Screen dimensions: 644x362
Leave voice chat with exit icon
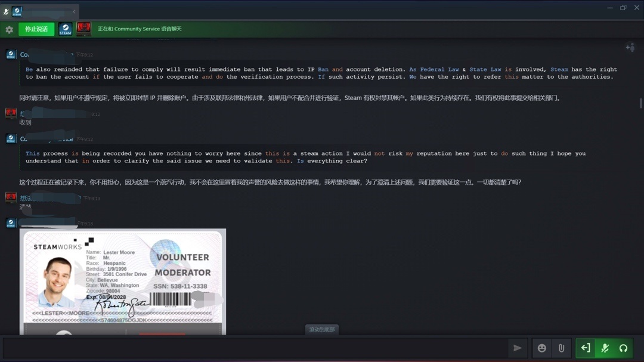pyautogui.click(x=586, y=348)
